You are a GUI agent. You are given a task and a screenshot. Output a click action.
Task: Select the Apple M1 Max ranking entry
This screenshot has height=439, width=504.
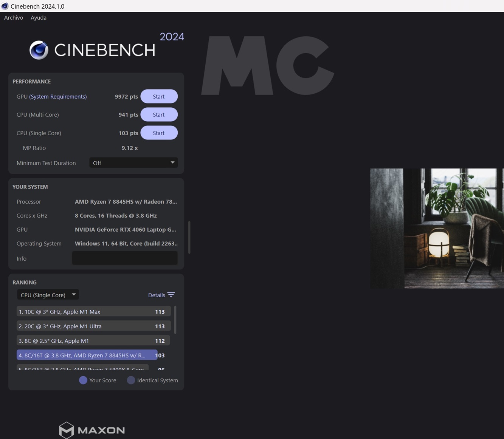click(x=93, y=312)
